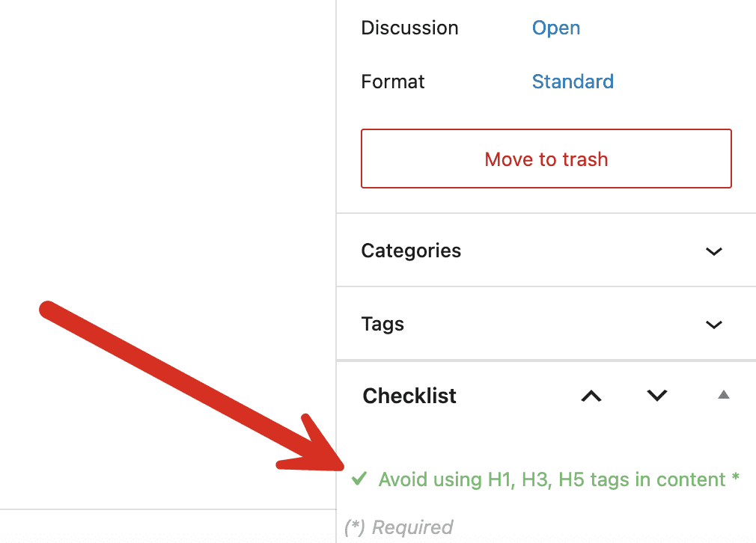Open the Discussion setting link
The width and height of the screenshot is (756, 543).
pos(556,28)
